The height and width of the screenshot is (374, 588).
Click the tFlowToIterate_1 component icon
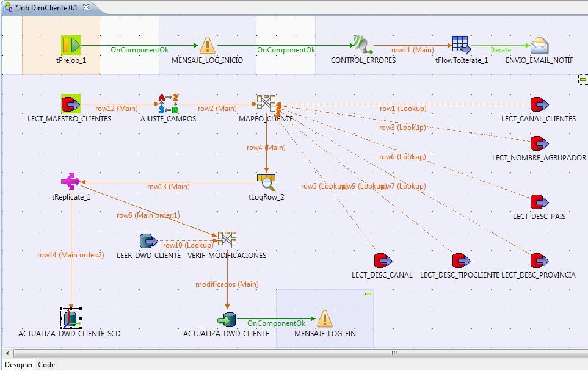tap(461, 45)
